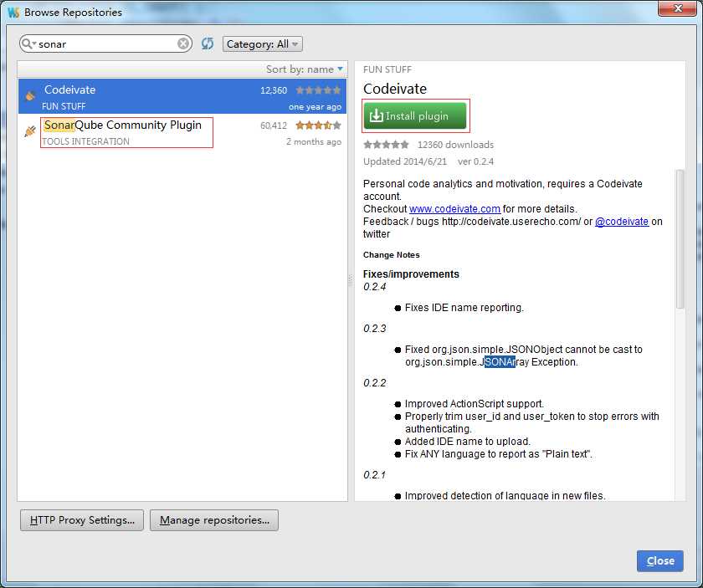
Task: Click the Codeivate title in details pane
Action: [x=395, y=89]
